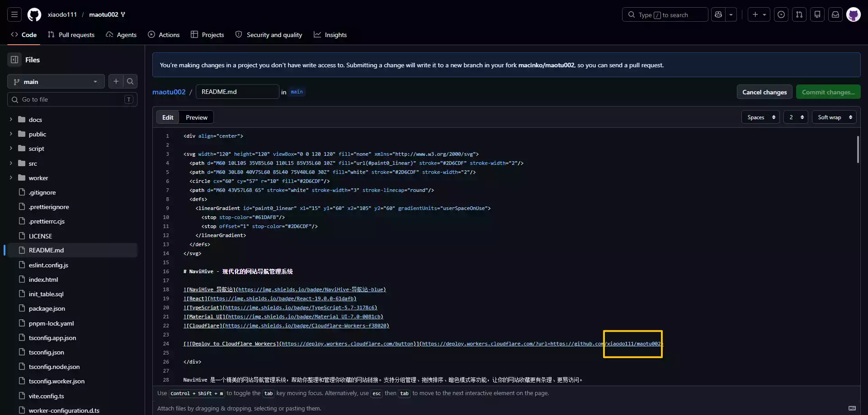Open user avatar profile menu
The height and width of the screenshot is (415, 868).
point(854,14)
